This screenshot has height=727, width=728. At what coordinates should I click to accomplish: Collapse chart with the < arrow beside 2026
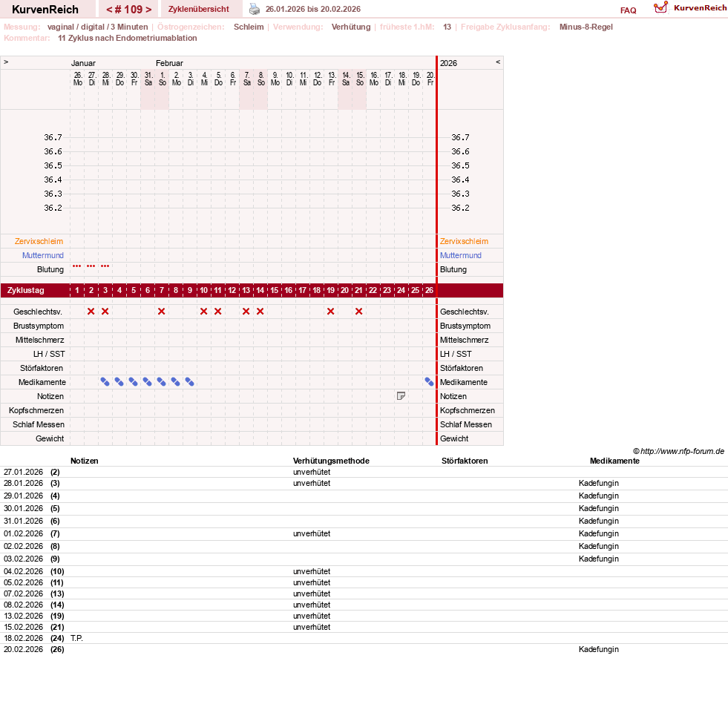click(498, 62)
